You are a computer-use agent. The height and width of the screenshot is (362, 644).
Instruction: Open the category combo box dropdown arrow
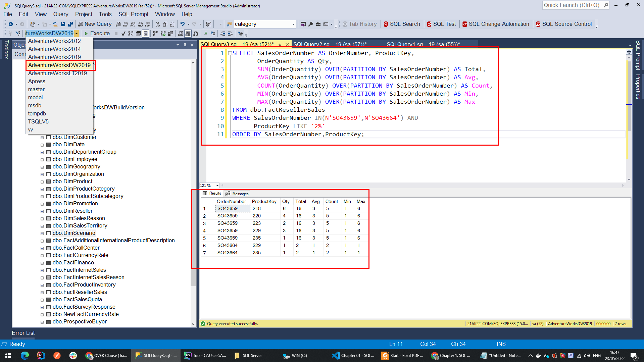click(x=293, y=24)
